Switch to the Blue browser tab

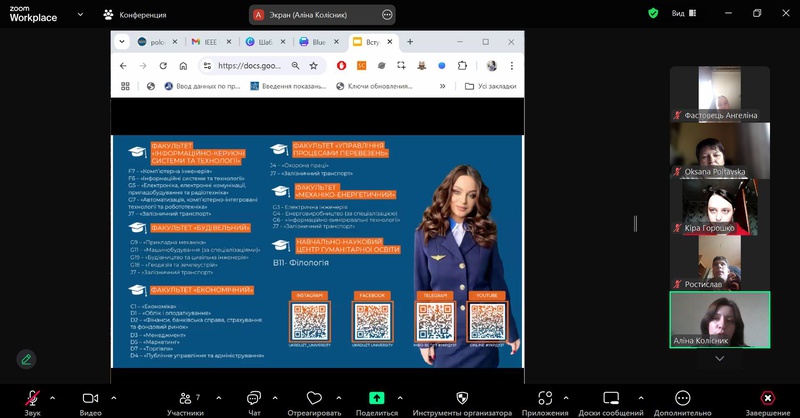pyautogui.click(x=319, y=42)
